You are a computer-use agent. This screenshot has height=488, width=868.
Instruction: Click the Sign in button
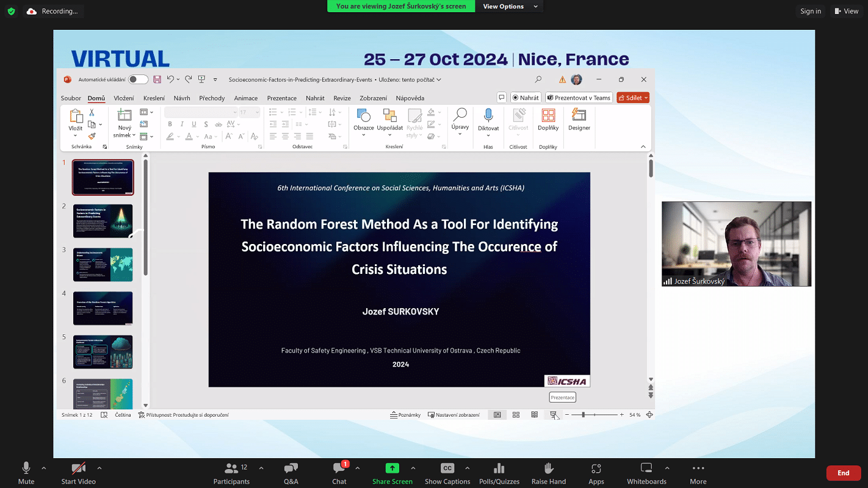point(811,11)
